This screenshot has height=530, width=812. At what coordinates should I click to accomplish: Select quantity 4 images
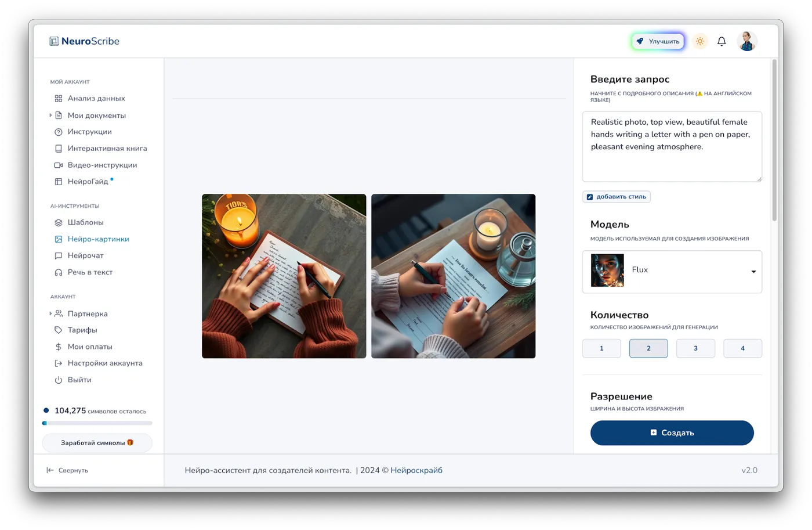[742, 348]
